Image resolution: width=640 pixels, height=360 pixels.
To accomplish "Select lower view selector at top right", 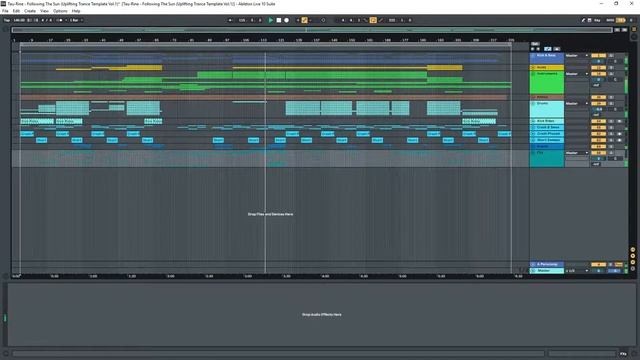I will [x=634, y=37].
